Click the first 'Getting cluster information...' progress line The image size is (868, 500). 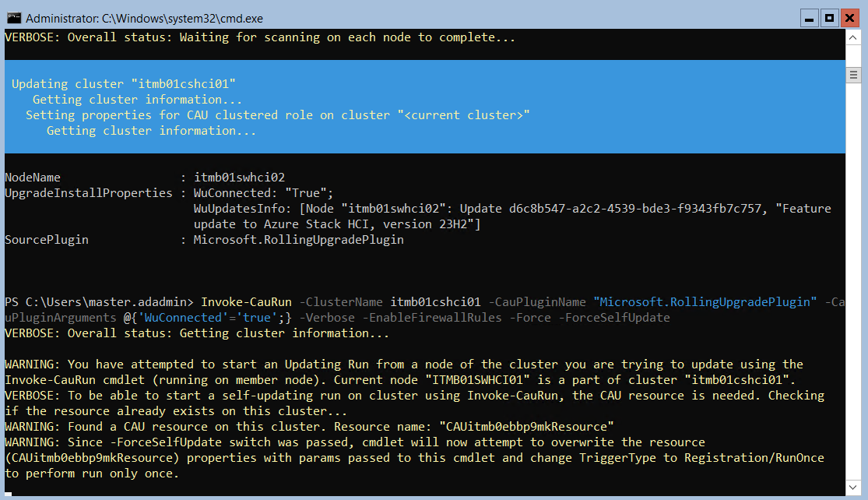tap(137, 99)
